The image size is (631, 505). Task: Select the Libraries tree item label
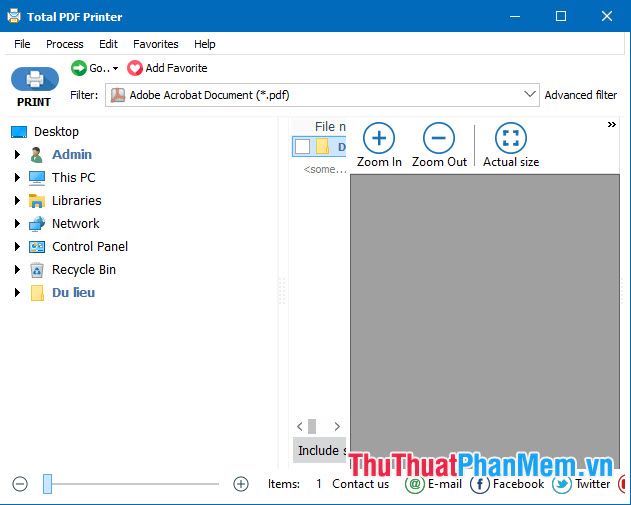tap(77, 200)
